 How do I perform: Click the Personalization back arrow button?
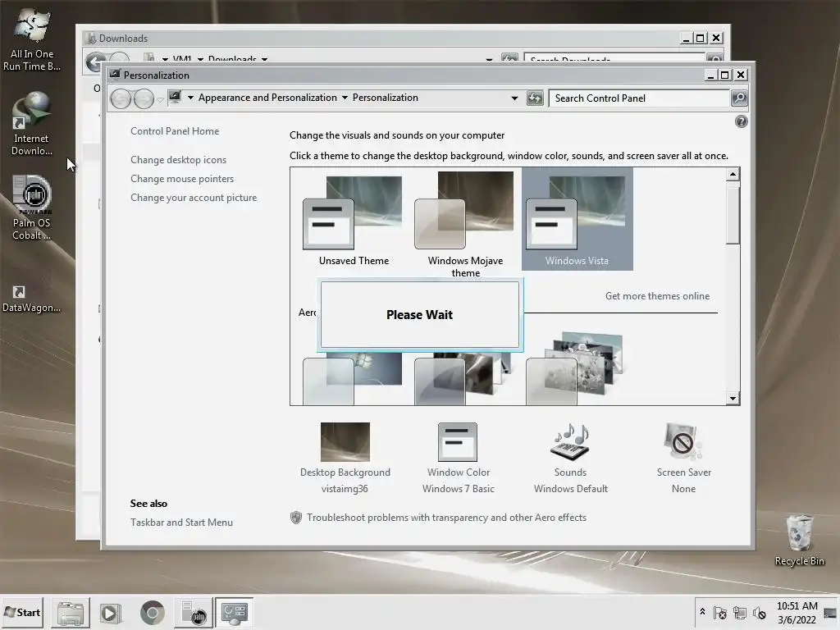coord(121,98)
